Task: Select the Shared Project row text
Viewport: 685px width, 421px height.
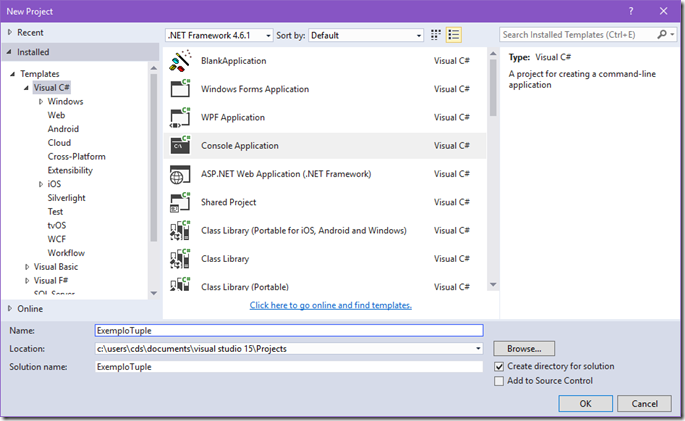Action: point(228,202)
